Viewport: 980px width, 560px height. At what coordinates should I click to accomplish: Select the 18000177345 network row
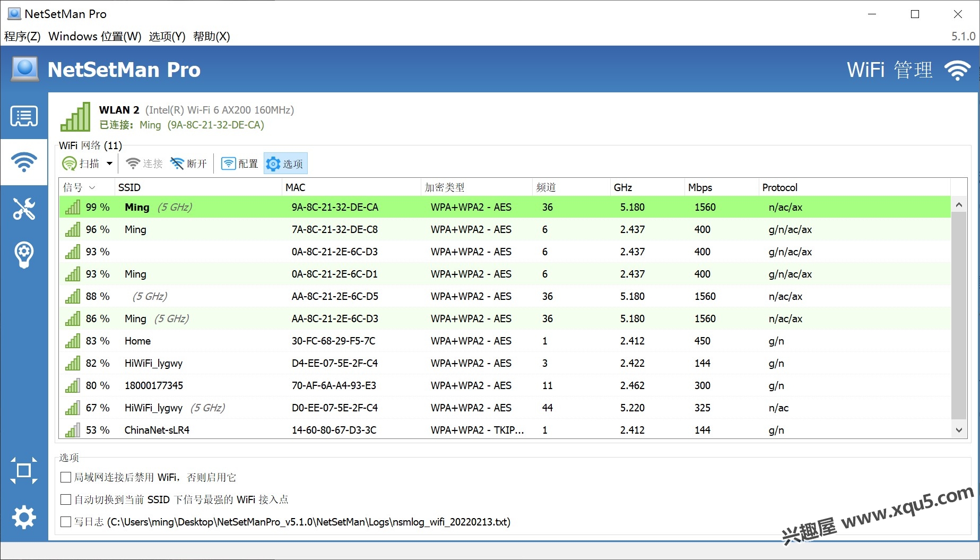[505, 385]
